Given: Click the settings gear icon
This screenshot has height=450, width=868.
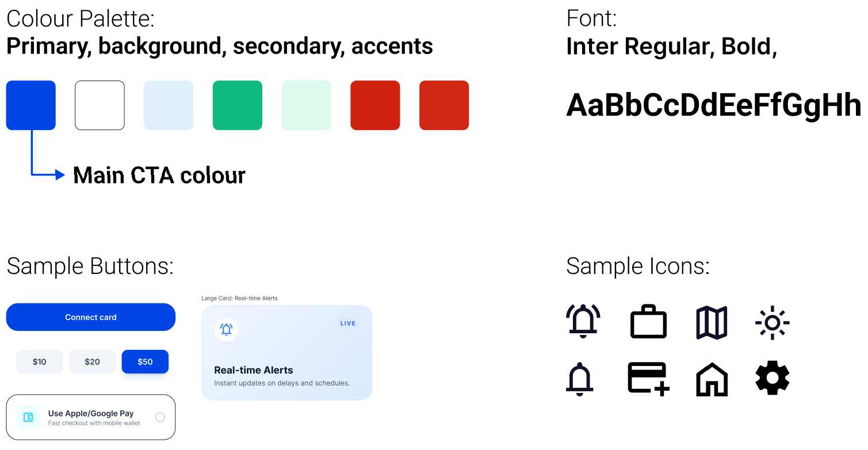Looking at the screenshot, I should point(772,379).
